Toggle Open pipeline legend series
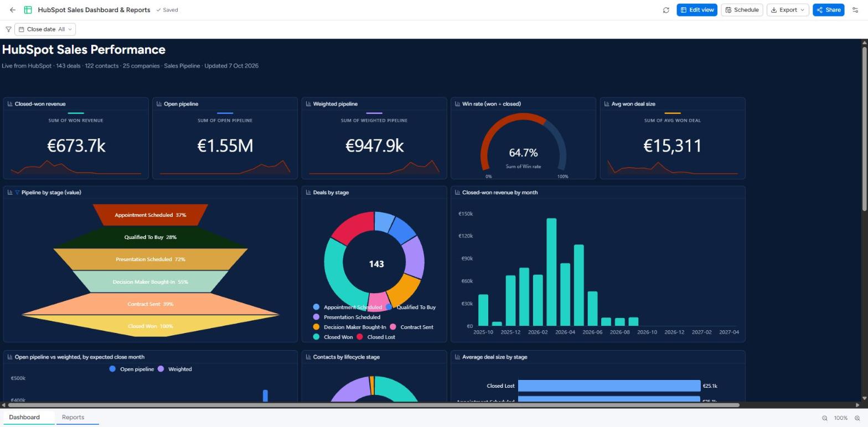Viewport: 868px width, 427px height. (x=132, y=369)
